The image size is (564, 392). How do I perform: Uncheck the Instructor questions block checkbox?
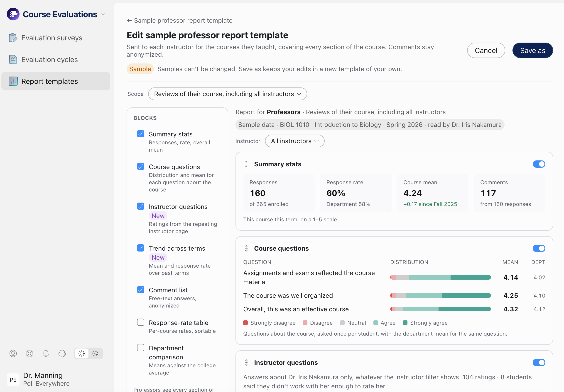140,207
